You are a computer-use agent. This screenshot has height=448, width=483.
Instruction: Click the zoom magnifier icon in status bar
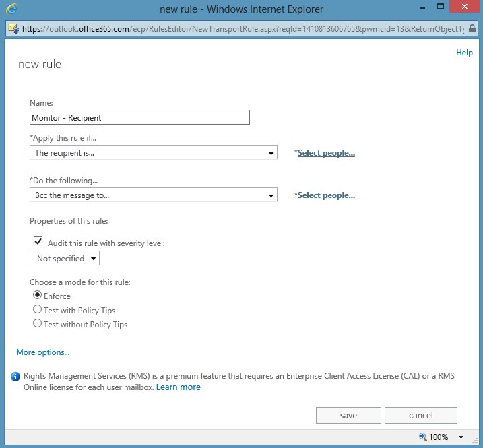tap(422, 437)
